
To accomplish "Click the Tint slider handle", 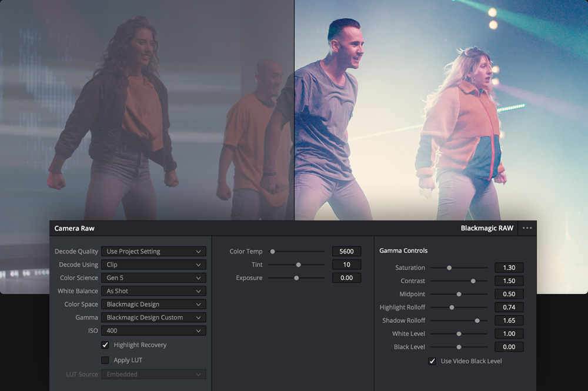I will [x=299, y=265].
